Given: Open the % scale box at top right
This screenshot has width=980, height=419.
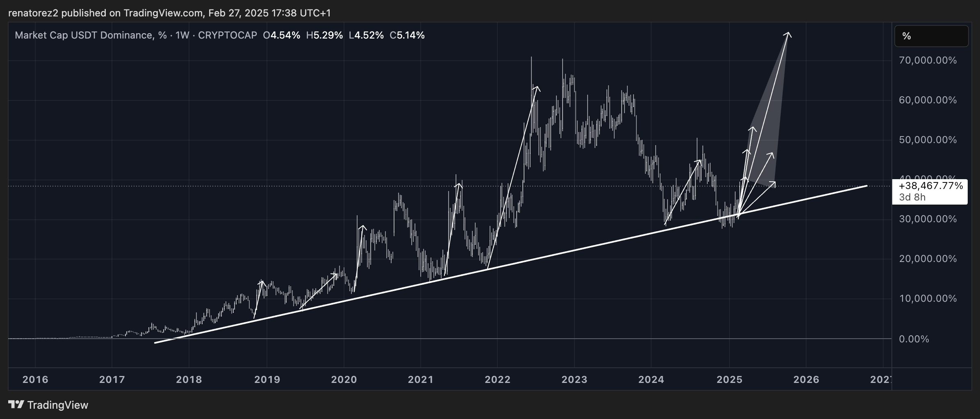Looking at the screenshot, I should click(931, 36).
